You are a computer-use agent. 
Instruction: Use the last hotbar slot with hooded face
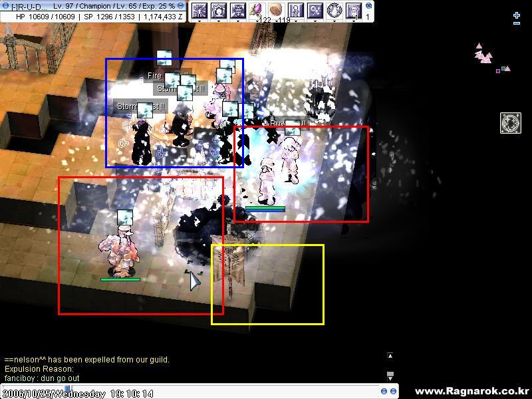tap(353, 10)
